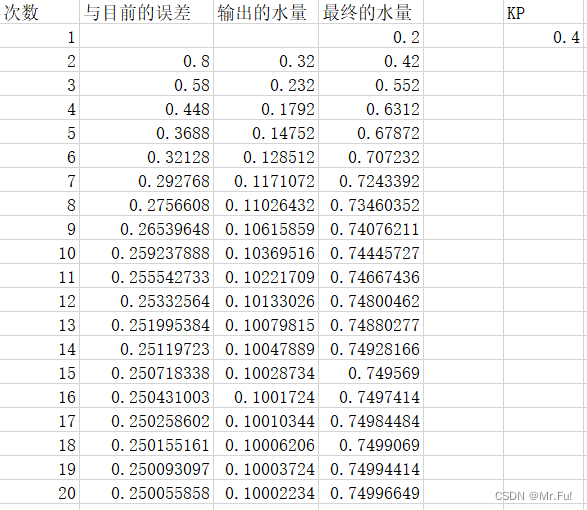Click the cell showing 0.74984484

pos(371,419)
